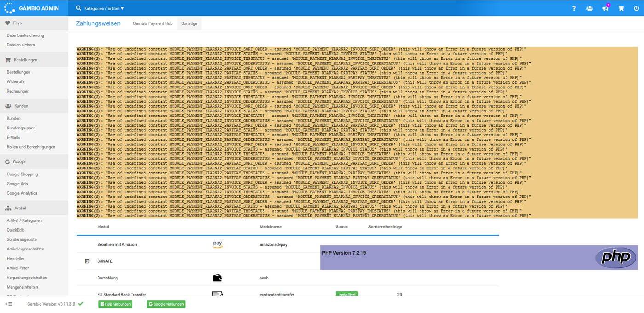Click the Gambio Admin logo

[31, 8]
